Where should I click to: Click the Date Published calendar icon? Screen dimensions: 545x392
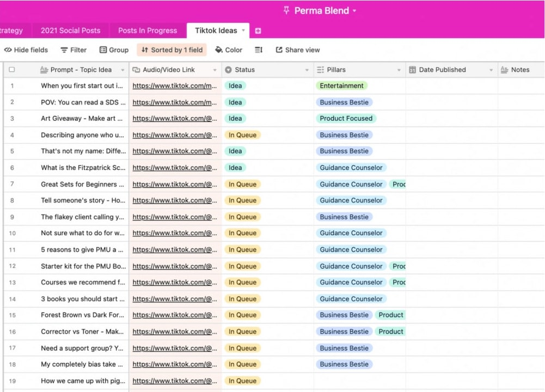[413, 70]
